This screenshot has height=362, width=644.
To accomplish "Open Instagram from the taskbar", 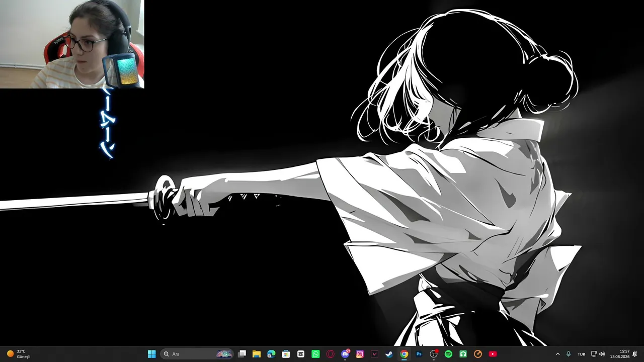I will click(360, 354).
